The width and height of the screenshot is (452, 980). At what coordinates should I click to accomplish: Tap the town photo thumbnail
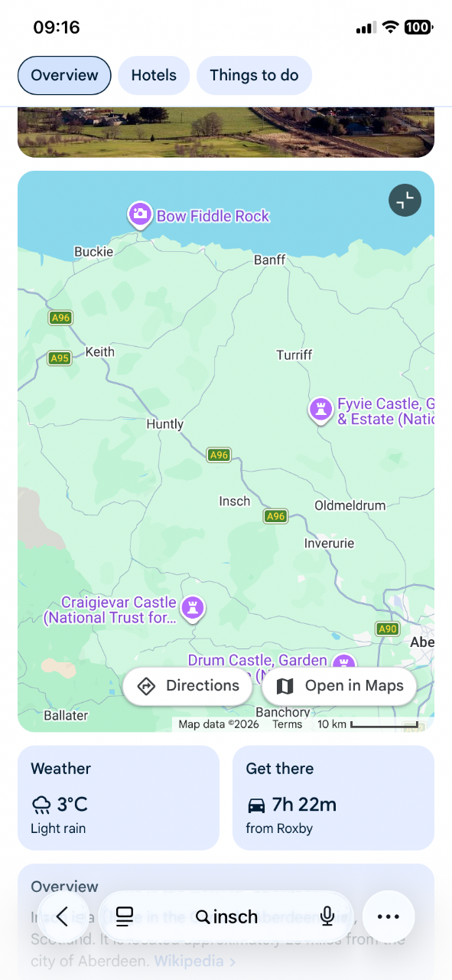[x=226, y=132]
